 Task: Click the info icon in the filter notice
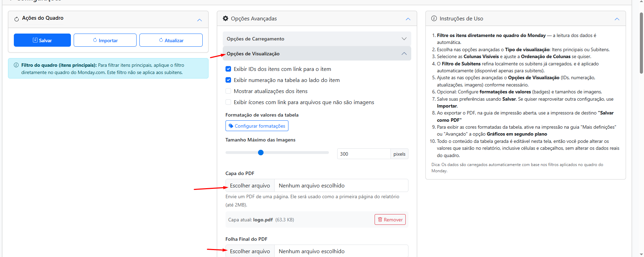point(16,65)
